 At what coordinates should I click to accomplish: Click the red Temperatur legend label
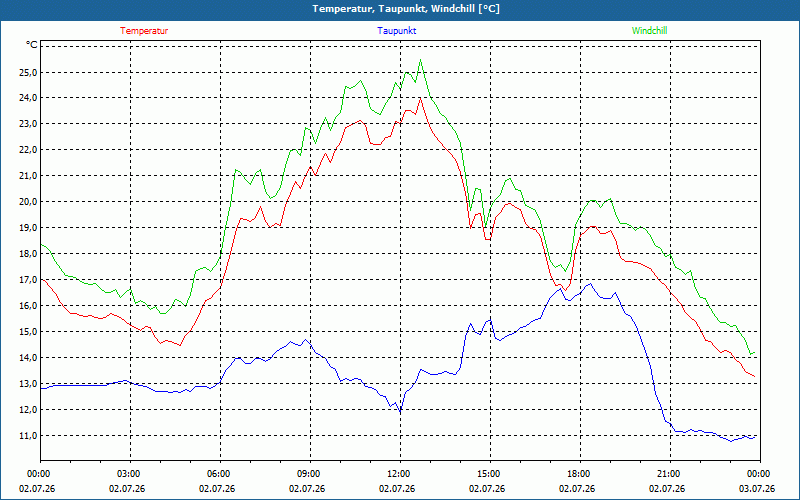[144, 31]
